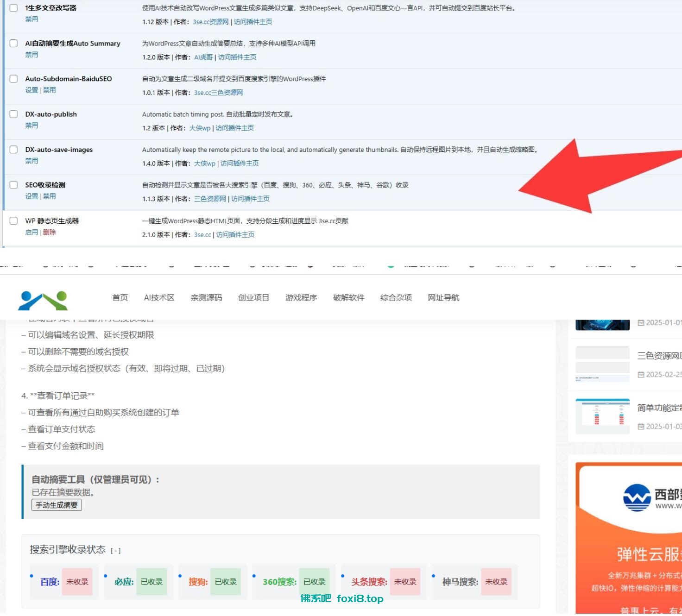Screen dimensions: 682x616
Task: Visit 访问插件主页 for AI自动摘要生成Auto Summary
Action: pos(237,57)
